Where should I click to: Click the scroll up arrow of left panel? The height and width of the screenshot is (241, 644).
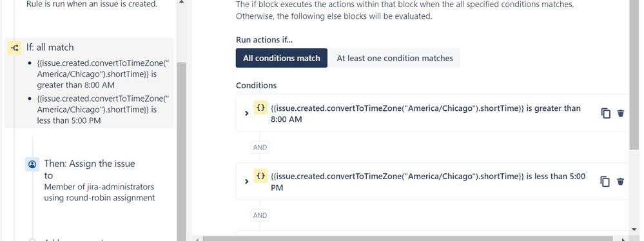(x=182, y=2)
